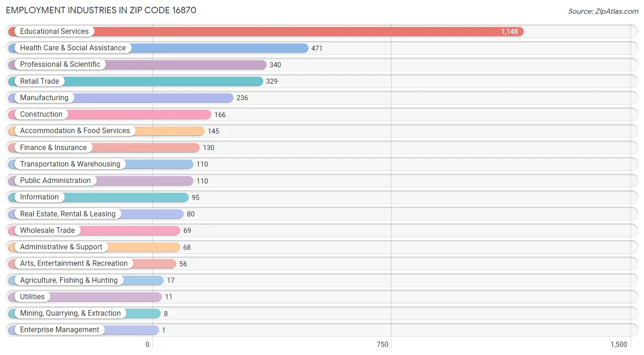
Task: Select the Finance & Insurance label
Action: point(53,148)
